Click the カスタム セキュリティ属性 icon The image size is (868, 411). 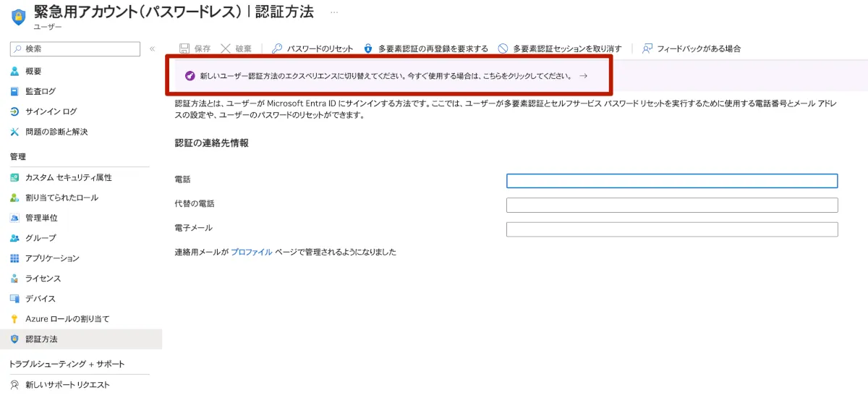click(14, 177)
